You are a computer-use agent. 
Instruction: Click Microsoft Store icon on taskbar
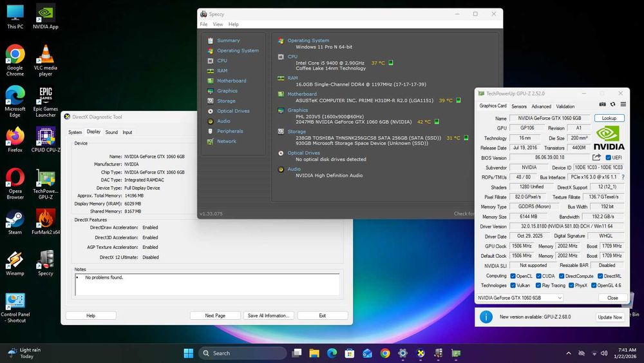(x=350, y=353)
